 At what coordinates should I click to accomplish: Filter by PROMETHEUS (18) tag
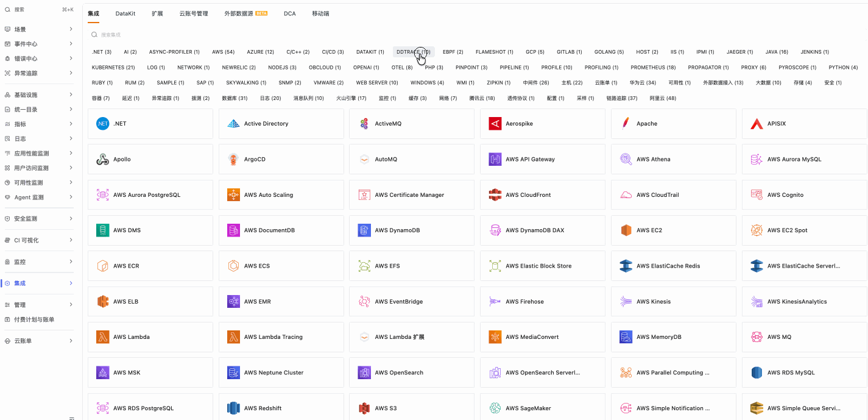click(653, 68)
